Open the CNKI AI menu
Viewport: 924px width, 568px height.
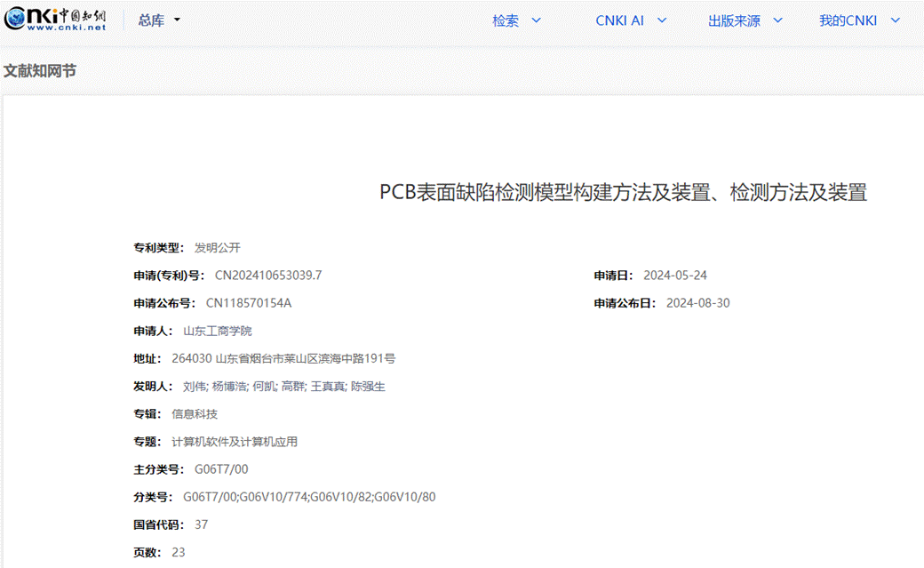pos(619,20)
